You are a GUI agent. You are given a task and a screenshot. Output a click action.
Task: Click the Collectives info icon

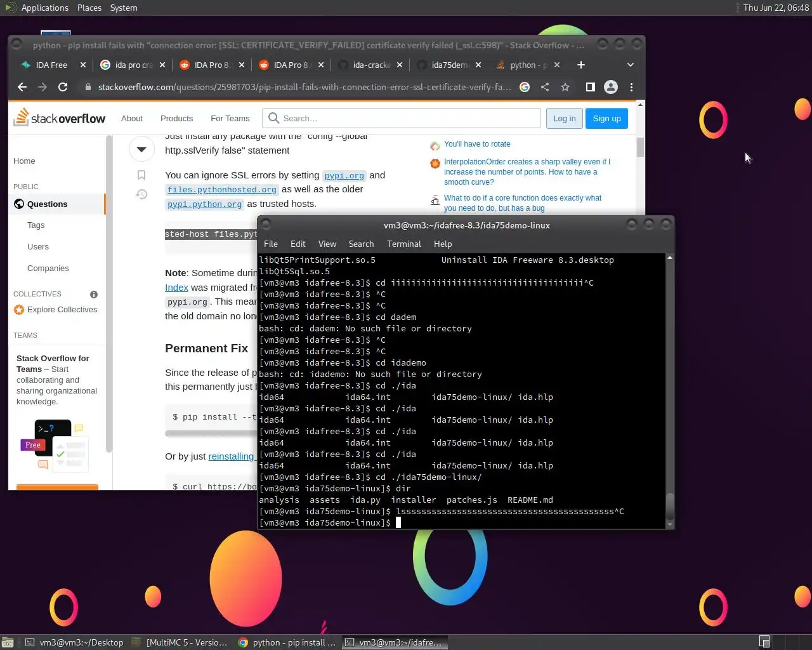tap(94, 295)
